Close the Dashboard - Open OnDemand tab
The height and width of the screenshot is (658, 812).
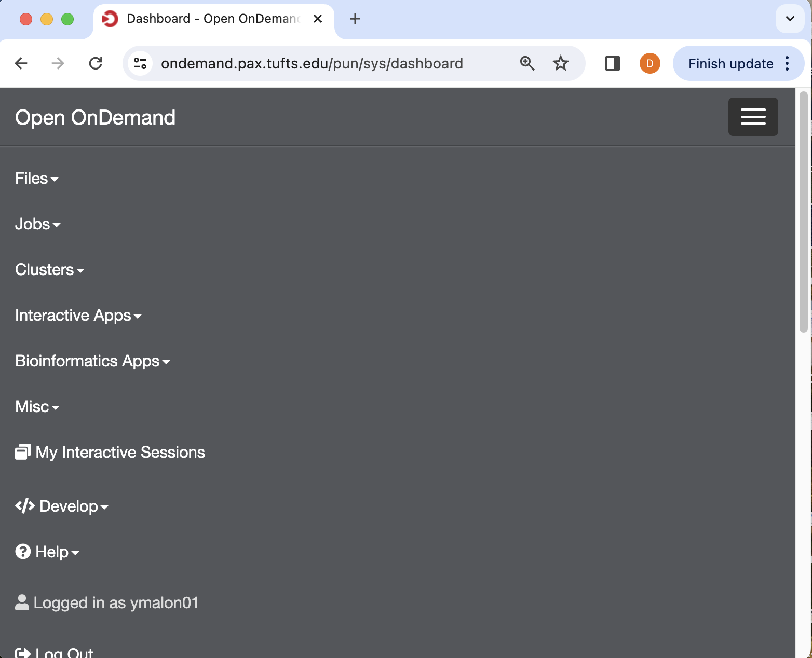(318, 19)
